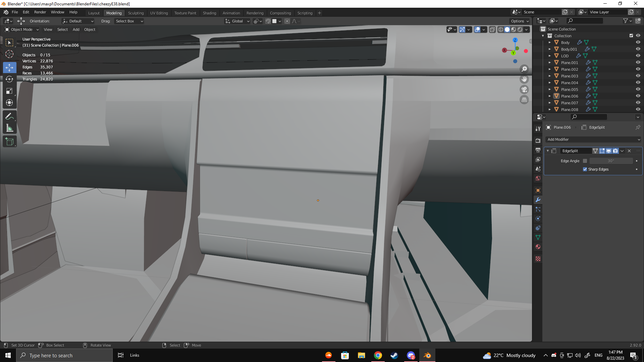Open Object Data properties tab icon
Image resolution: width=644 pixels, height=362 pixels.
[x=538, y=237]
